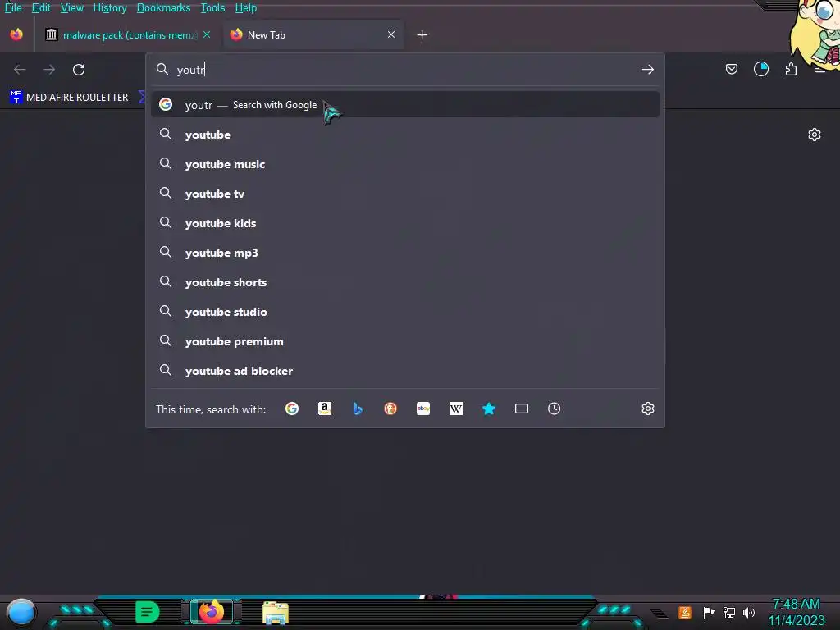840x630 pixels.
Task: Click Firefox icon on the taskbar
Action: click(212, 612)
